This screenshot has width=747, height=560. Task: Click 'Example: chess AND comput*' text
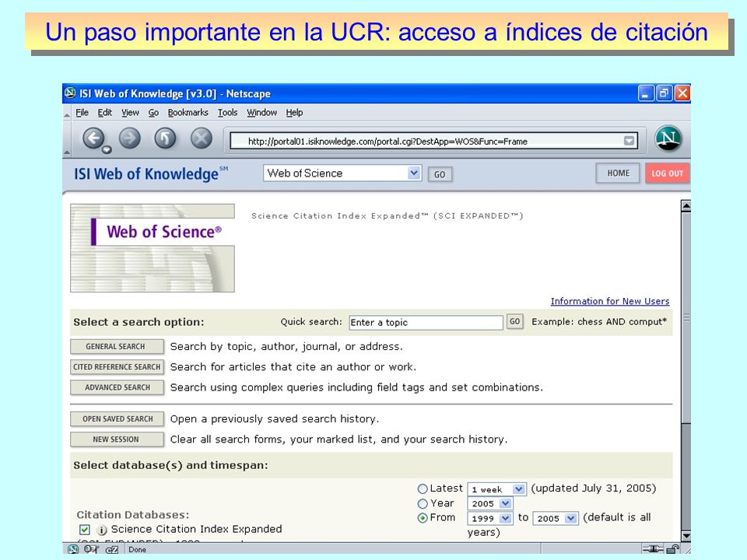click(x=599, y=322)
